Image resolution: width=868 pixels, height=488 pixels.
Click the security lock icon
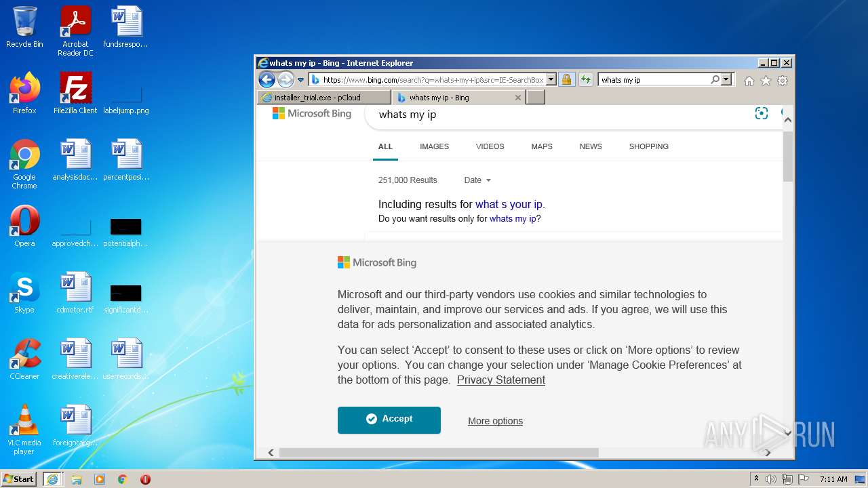(566, 80)
